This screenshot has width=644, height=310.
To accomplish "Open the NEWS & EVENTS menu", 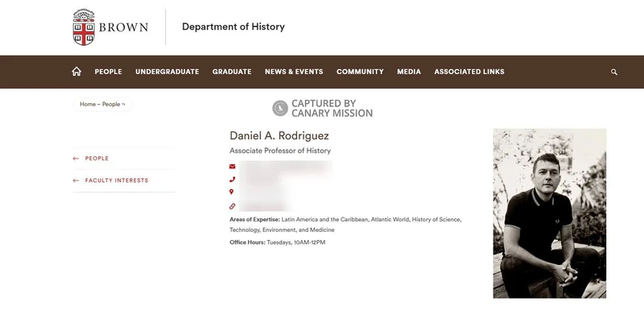I will pos(294,72).
